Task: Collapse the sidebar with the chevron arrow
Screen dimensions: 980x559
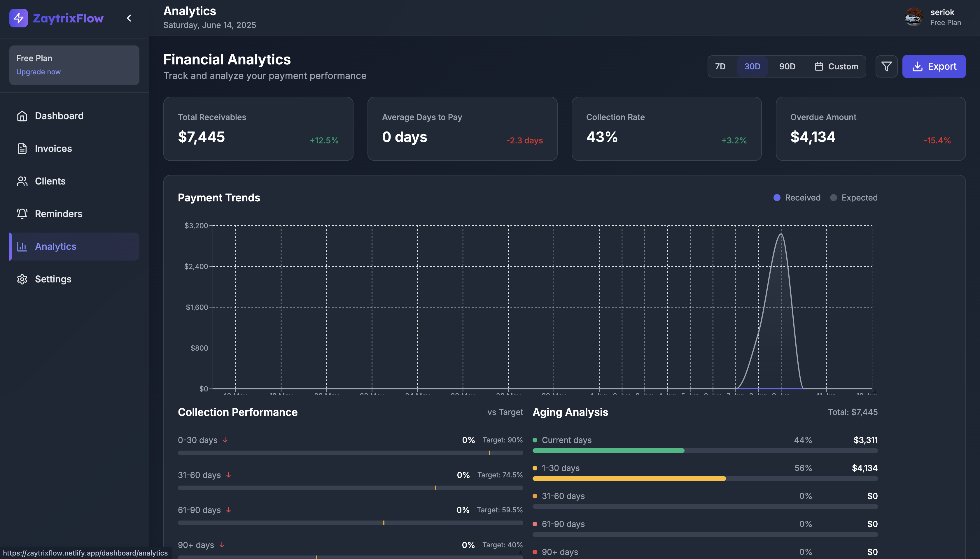Action: coord(129,18)
